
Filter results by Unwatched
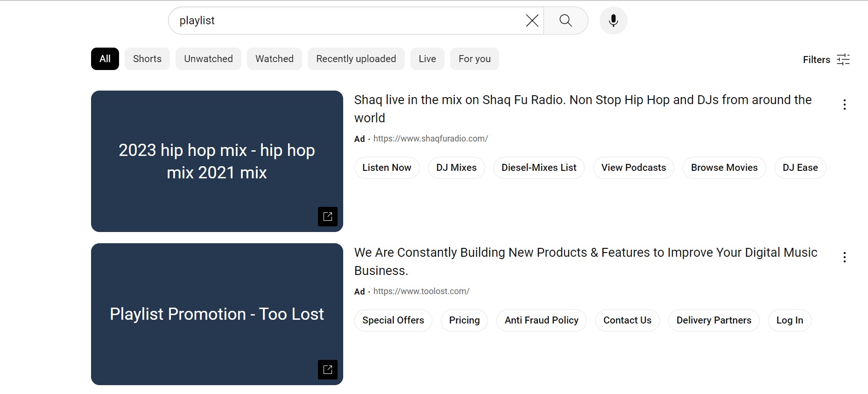[208, 59]
